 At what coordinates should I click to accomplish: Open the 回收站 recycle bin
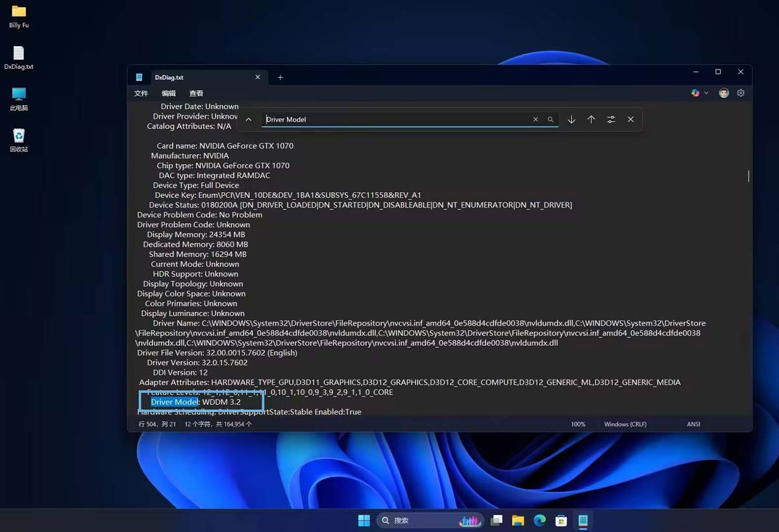19,140
